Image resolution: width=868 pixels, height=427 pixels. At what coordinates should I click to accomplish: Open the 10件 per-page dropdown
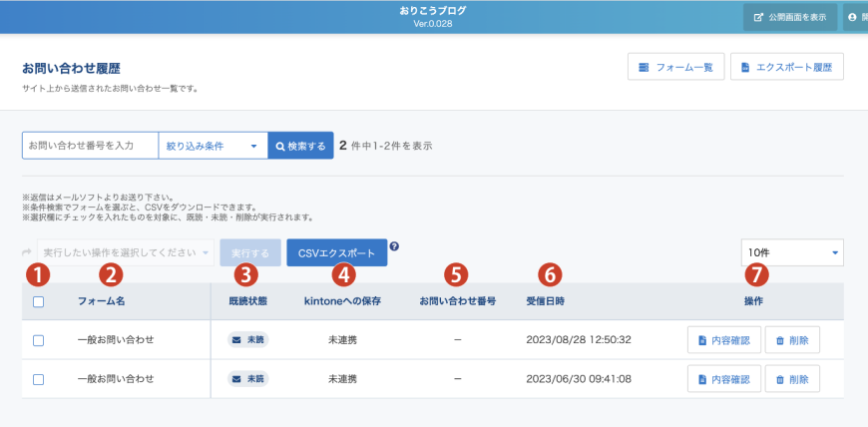point(792,252)
